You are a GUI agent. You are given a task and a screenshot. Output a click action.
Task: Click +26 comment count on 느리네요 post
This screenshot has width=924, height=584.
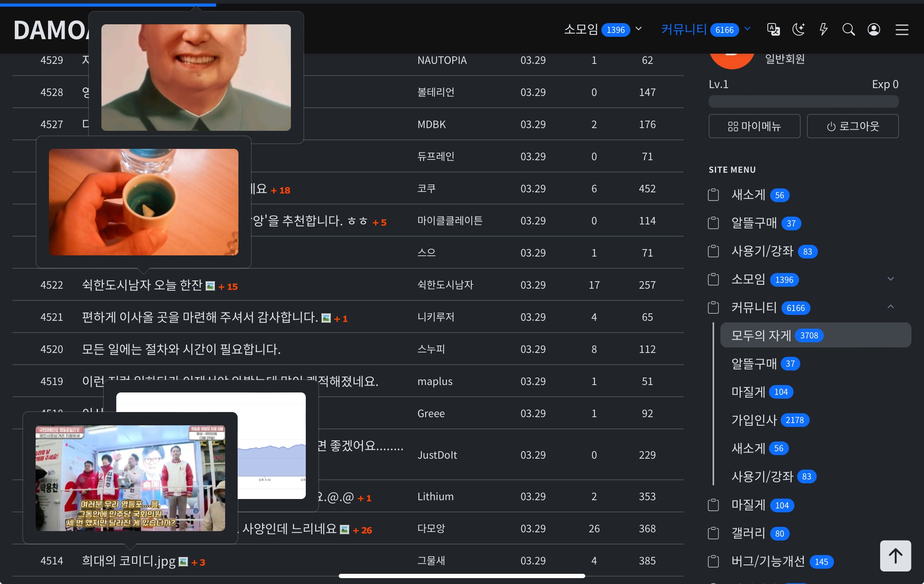[362, 530]
